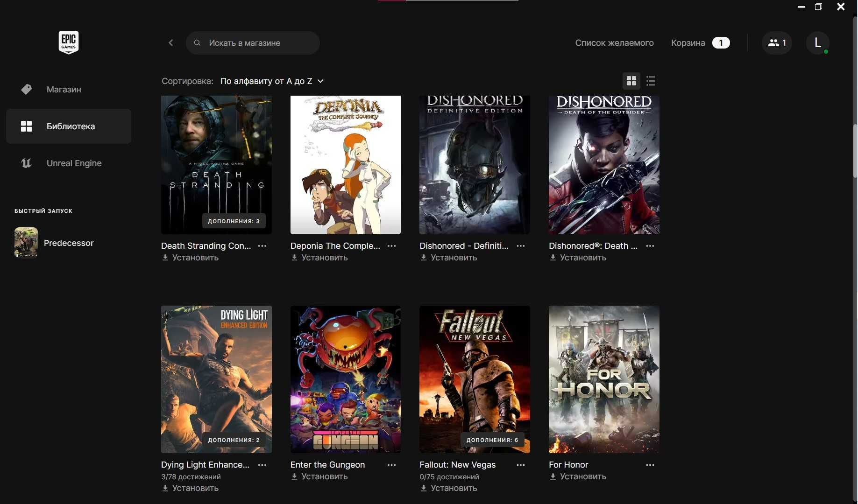Open Death Stranding cover art

click(216, 165)
